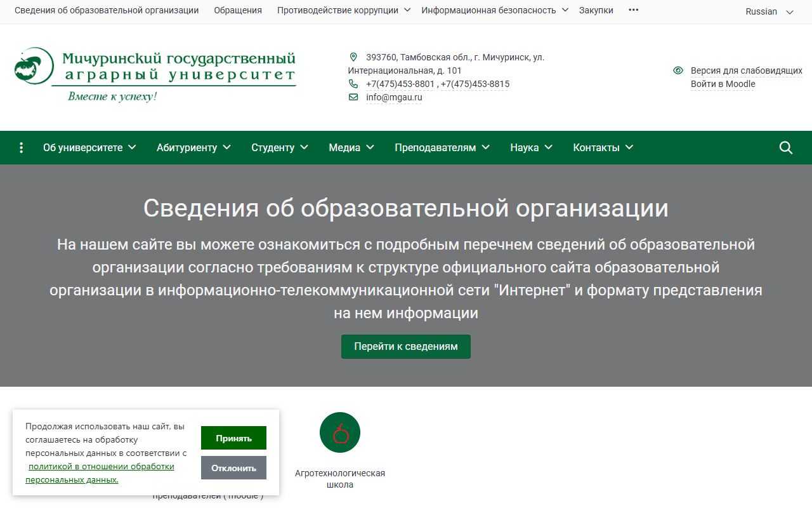Click the slogan Вместе к успеху!

(112, 97)
